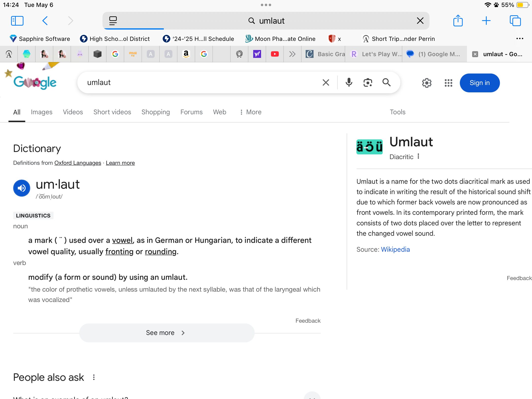This screenshot has width=532, height=399.
Task: Open the Google apps grid
Action: point(449,83)
